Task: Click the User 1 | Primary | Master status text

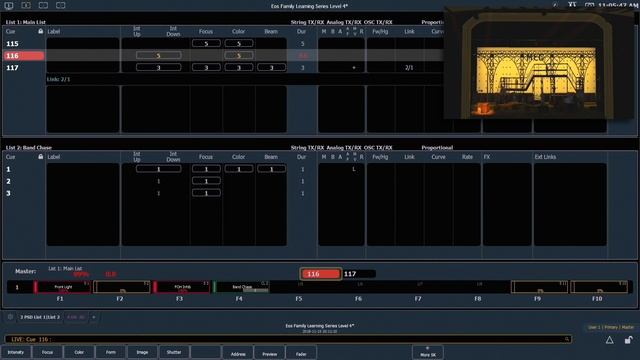Action: point(611,327)
